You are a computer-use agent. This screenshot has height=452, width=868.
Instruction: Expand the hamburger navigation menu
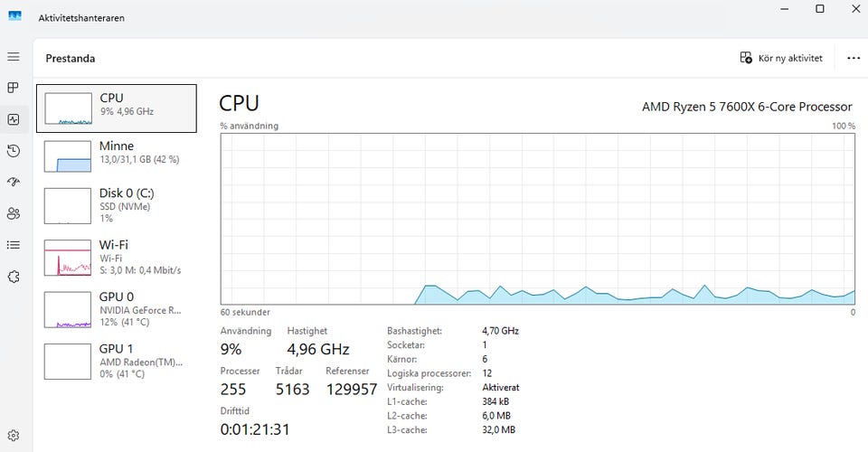point(13,57)
